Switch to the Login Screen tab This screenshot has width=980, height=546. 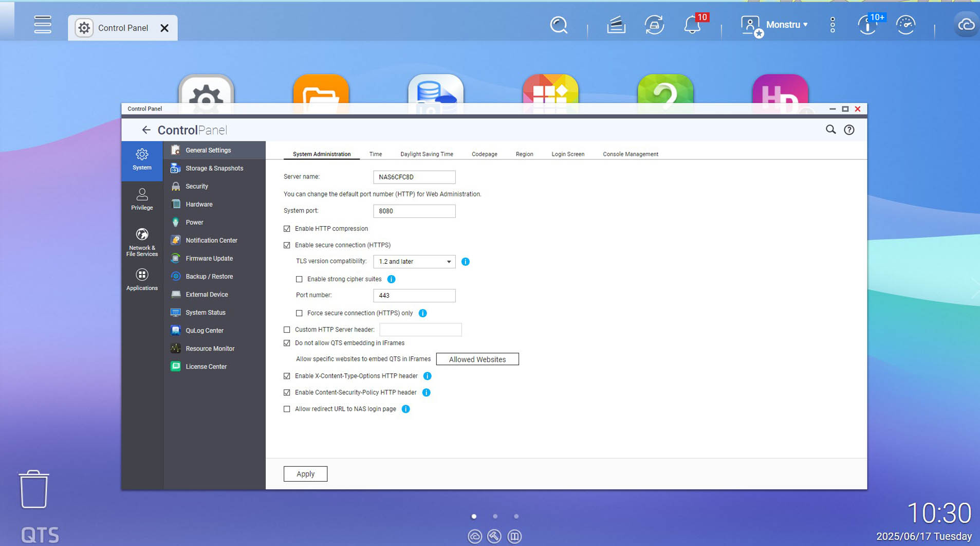pyautogui.click(x=568, y=154)
